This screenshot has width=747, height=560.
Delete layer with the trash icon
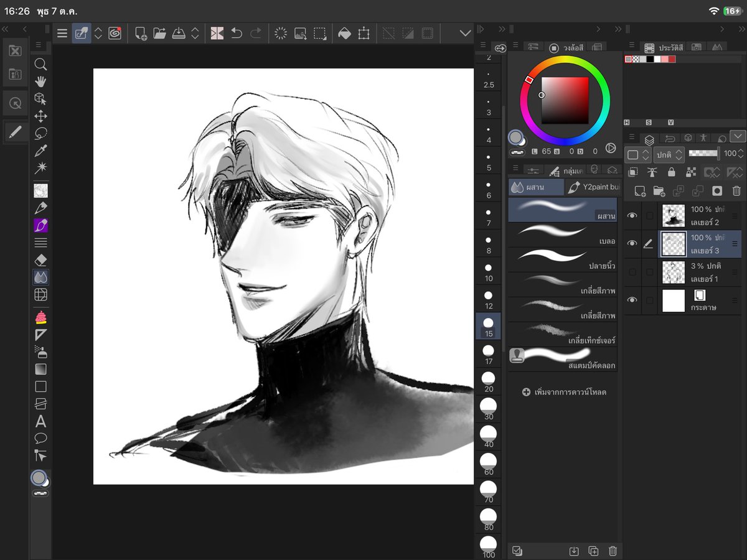pos(736,191)
